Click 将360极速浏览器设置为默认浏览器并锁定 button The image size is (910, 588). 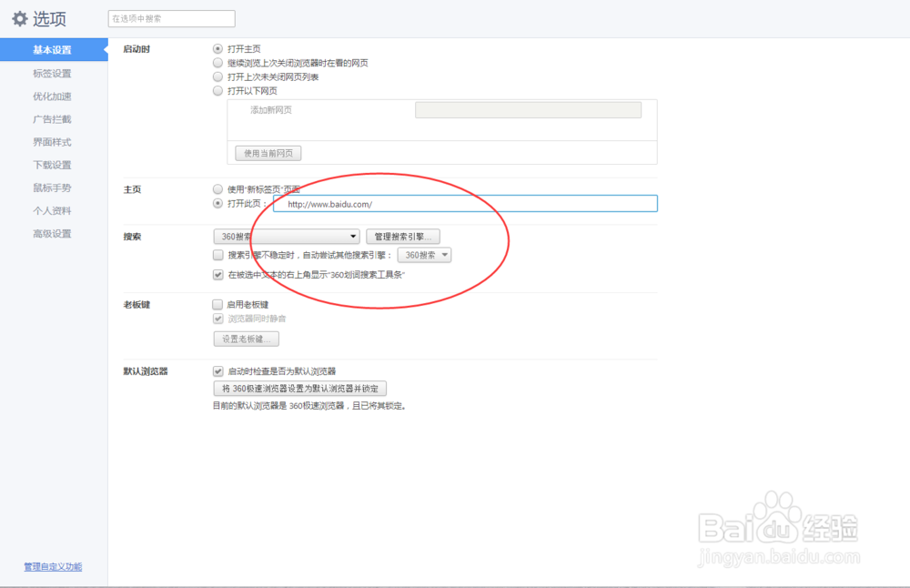[x=298, y=388]
